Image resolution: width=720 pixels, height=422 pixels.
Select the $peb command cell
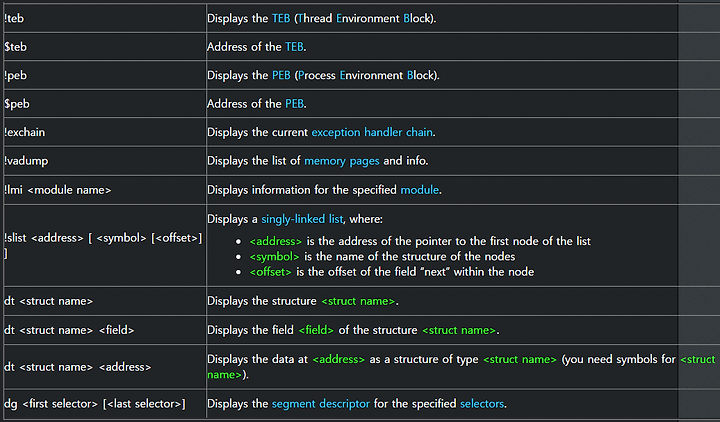pyautogui.click(x=105, y=104)
